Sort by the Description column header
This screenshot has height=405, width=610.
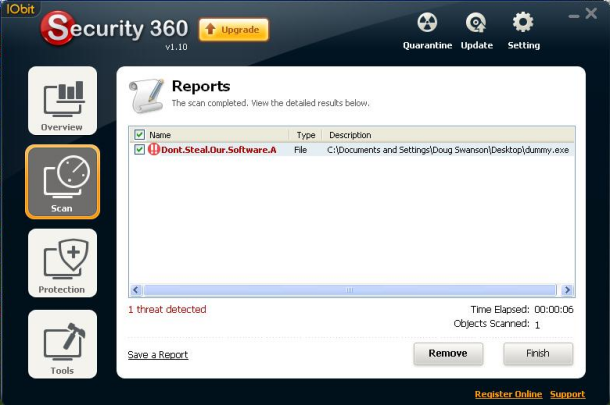(350, 135)
